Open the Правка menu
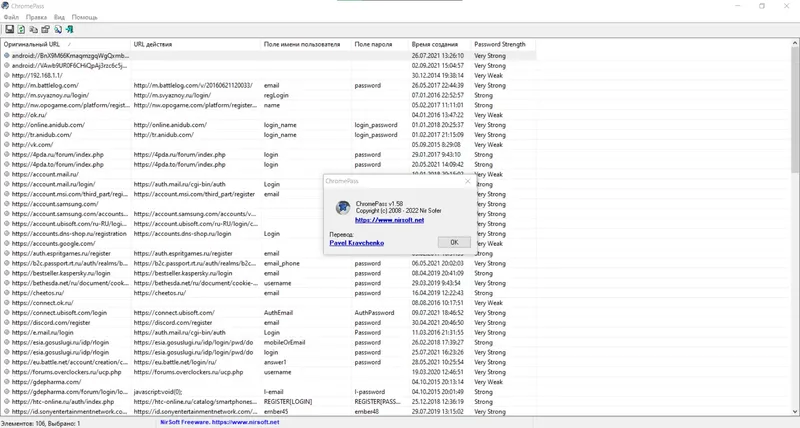The height and width of the screenshot is (428, 800). pos(36,18)
